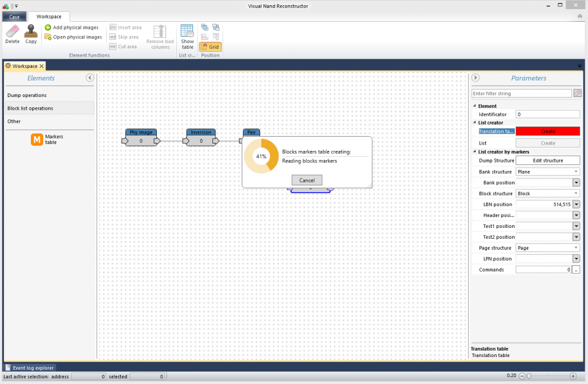Collapse the Element parameters group
The width and height of the screenshot is (588, 384).
click(474, 106)
